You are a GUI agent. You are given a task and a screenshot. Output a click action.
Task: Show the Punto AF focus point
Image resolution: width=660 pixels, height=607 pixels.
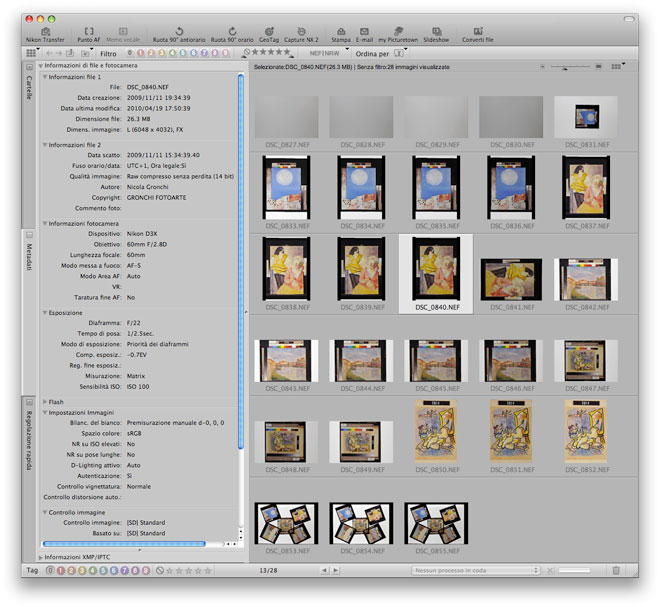pyautogui.click(x=89, y=35)
